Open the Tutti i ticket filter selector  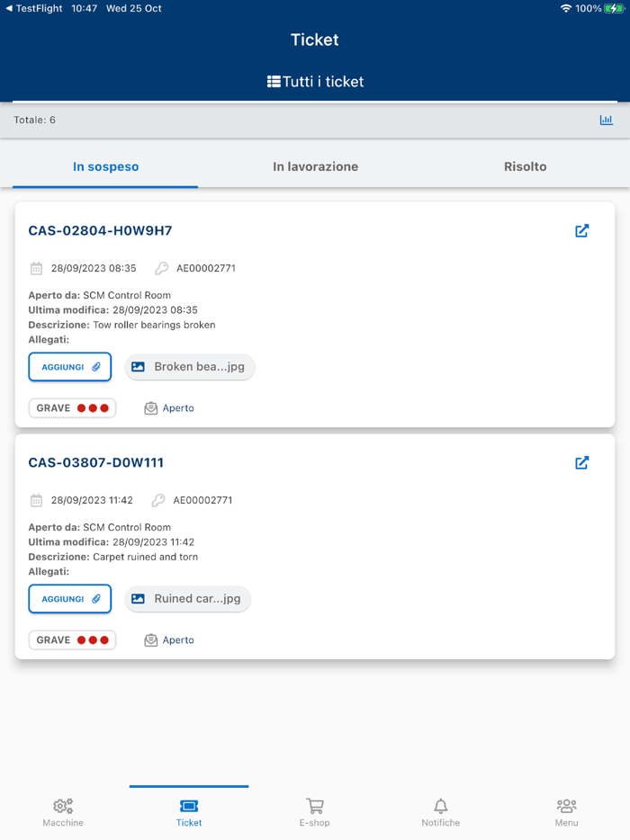[x=314, y=80]
